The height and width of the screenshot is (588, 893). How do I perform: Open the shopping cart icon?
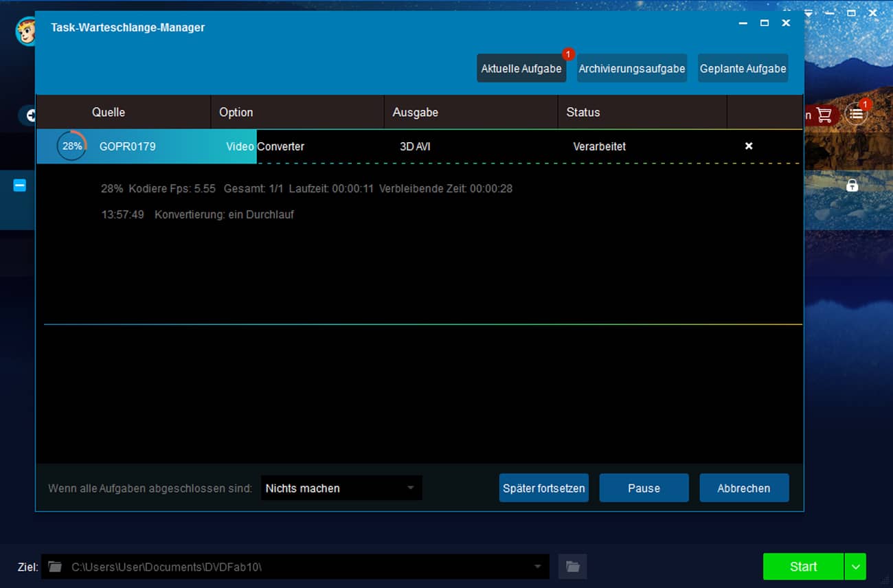click(824, 115)
